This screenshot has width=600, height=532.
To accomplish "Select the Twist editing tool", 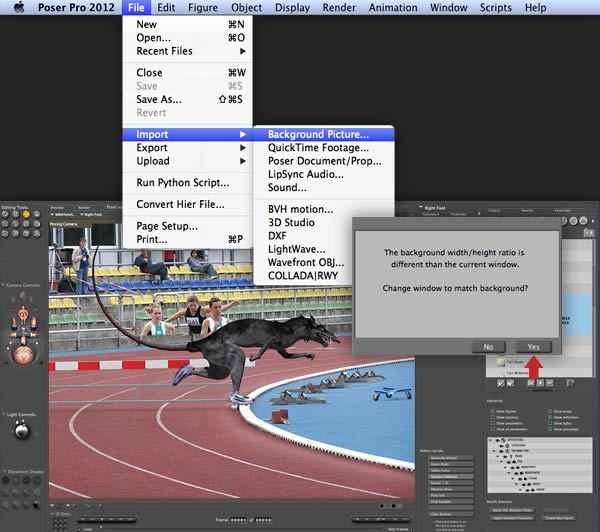I will point(16,214).
